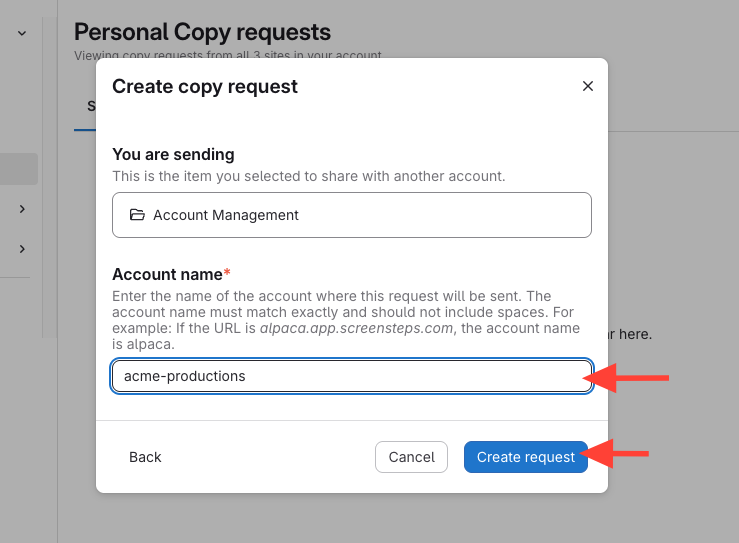Viewport: 739px width, 543px height.
Task: Switch to the partially hidden 'S' tab
Action: (90, 106)
